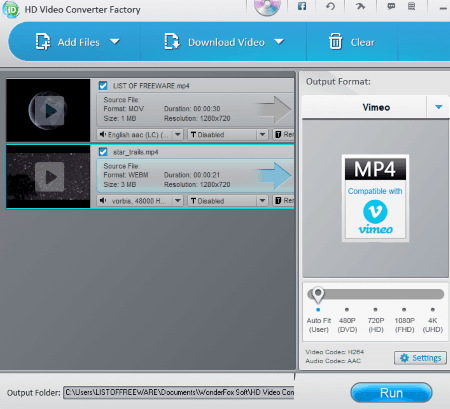Click the star_trails.mp4 file name
The image size is (450, 409).
point(135,152)
